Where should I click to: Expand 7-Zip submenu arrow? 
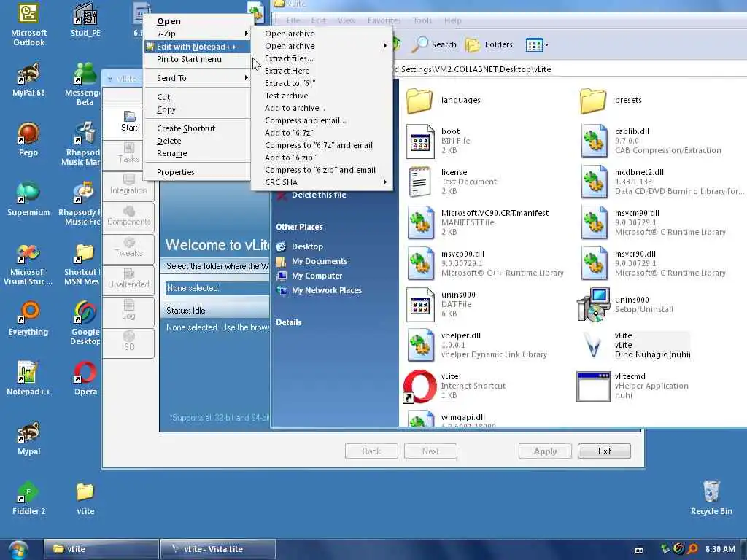click(x=247, y=34)
